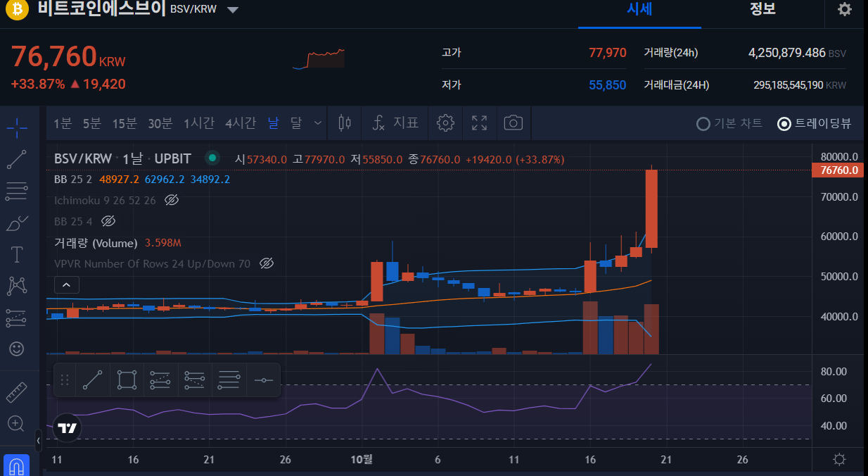Click the Bitcoin SV coin logo

[x=16, y=9]
